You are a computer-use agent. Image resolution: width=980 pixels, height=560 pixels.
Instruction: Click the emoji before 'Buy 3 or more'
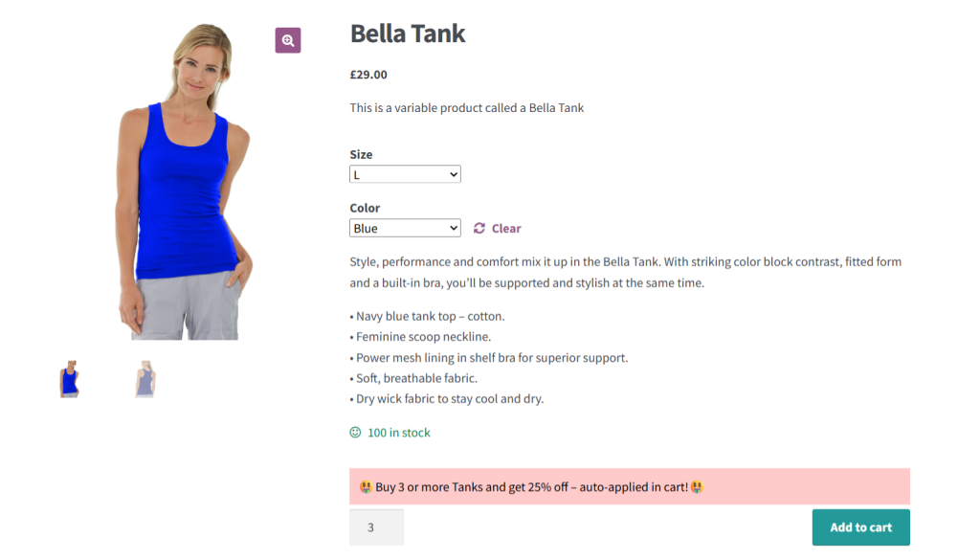point(366,487)
